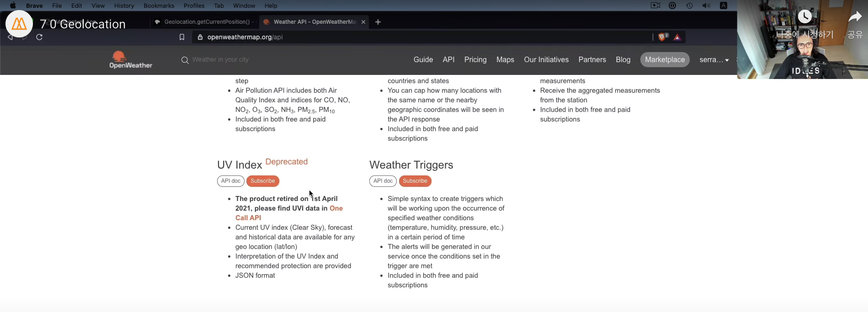
Task: Open the Window menu
Action: point(244,5)
